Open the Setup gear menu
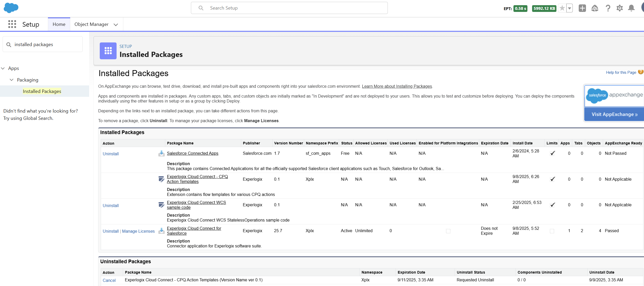This screenshot has height=286, width=644. 620,8
